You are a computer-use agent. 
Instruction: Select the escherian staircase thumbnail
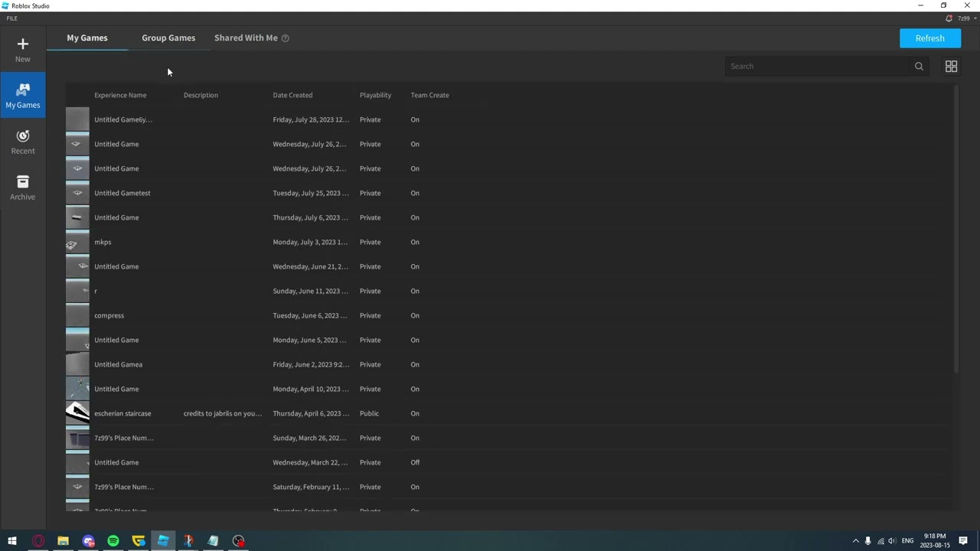click(x=77, y=413)
